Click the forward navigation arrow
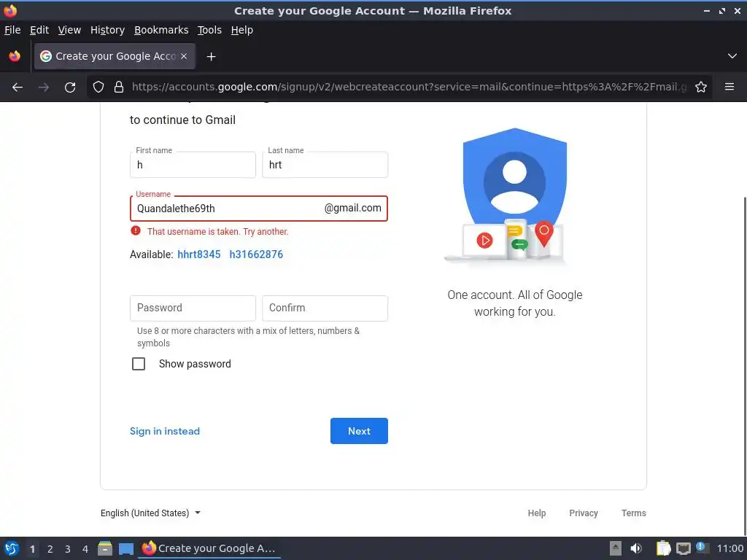 [x=44, y=87]
